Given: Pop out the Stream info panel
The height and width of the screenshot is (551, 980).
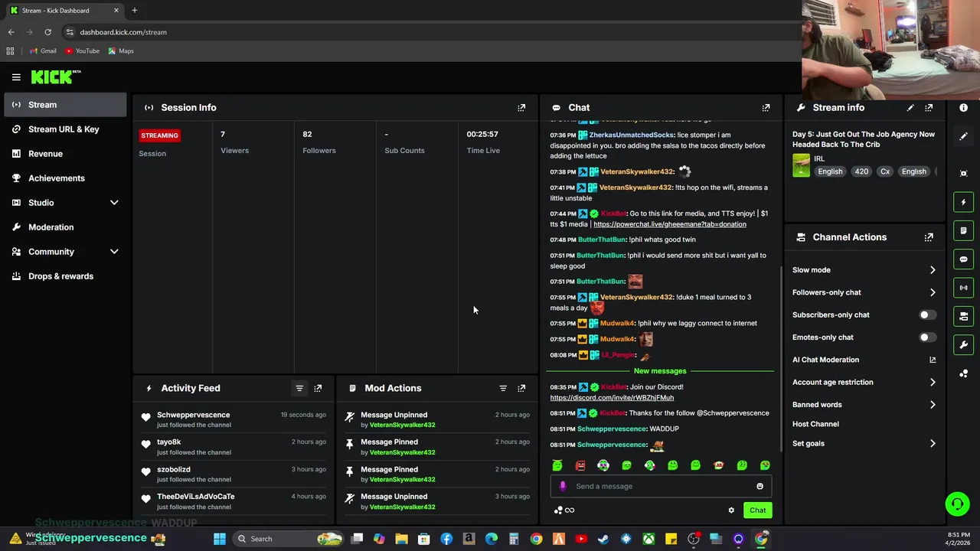Looking at the screenshot, I should tap(929, 108).
